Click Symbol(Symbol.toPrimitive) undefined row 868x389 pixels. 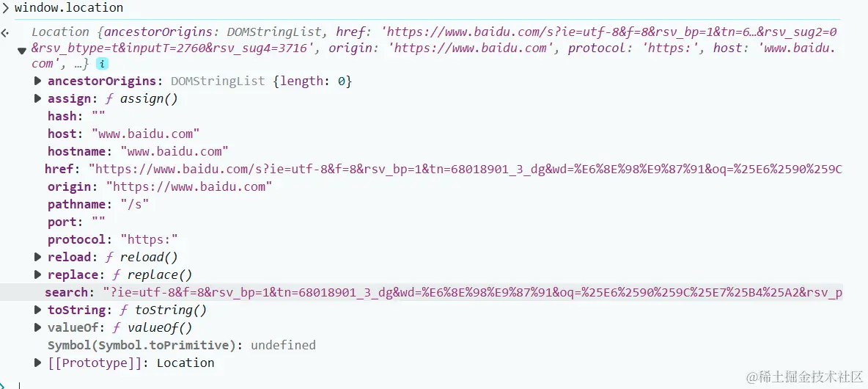pyautogui.click(x=182, y=345)
